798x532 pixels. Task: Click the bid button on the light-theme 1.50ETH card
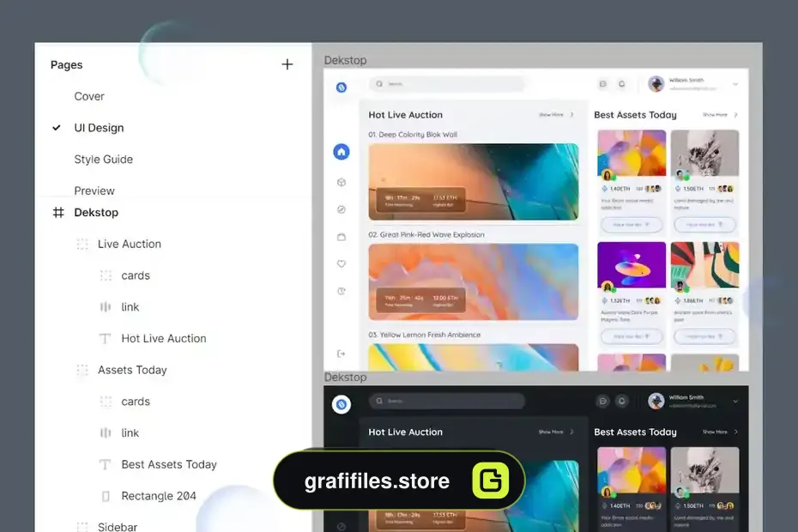[x=704, y=225]
